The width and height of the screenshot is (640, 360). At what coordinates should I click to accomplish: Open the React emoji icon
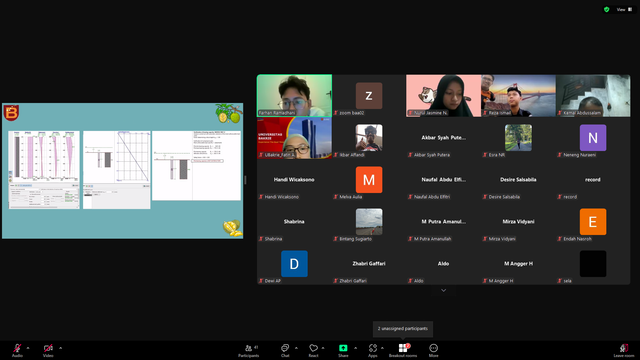click(313, 348)
